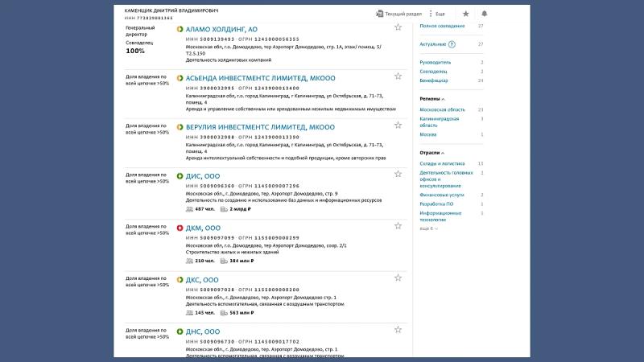This screenshot has width=644, height=362.
Task: Click revenue icon next to 563 млн ₽
Action: (224, 313)
